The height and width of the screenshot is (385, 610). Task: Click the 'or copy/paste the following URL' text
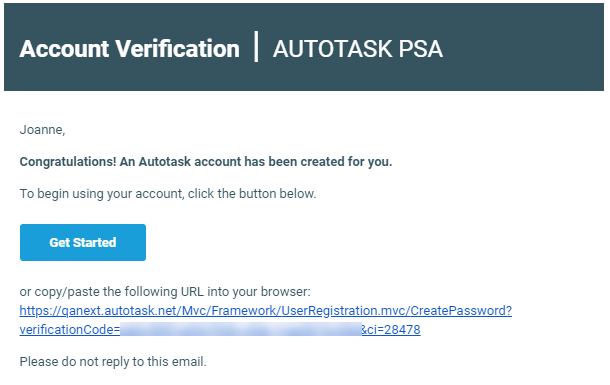(165, 291)
